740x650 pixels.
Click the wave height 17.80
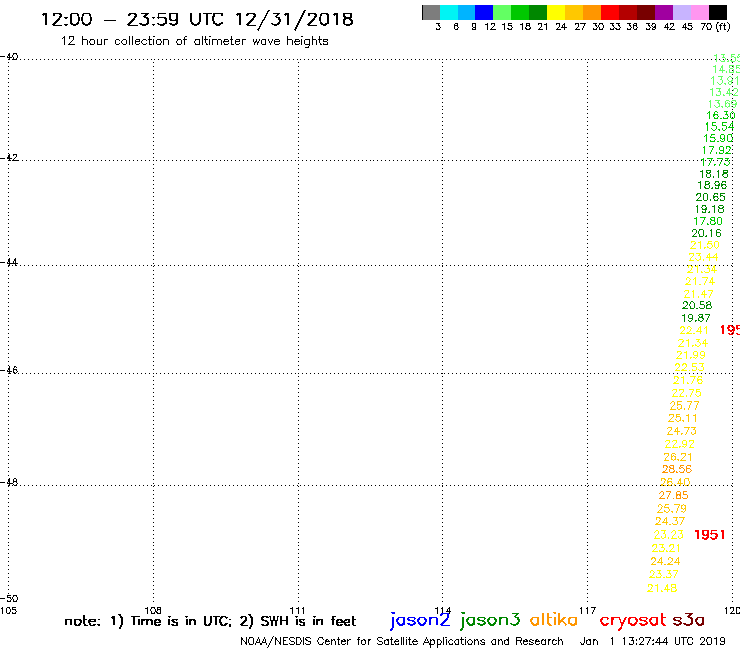707,221
